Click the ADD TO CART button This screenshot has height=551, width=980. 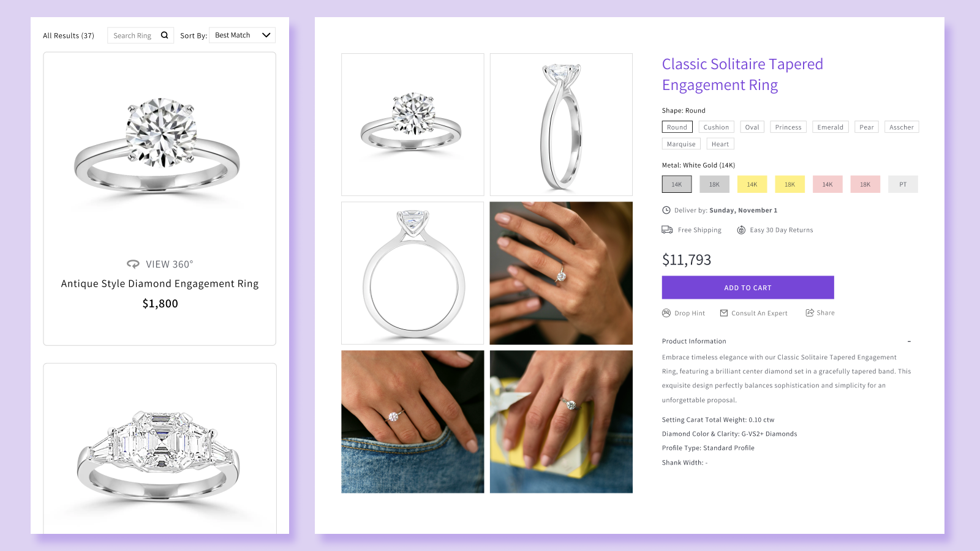click(x=747, y=287)
